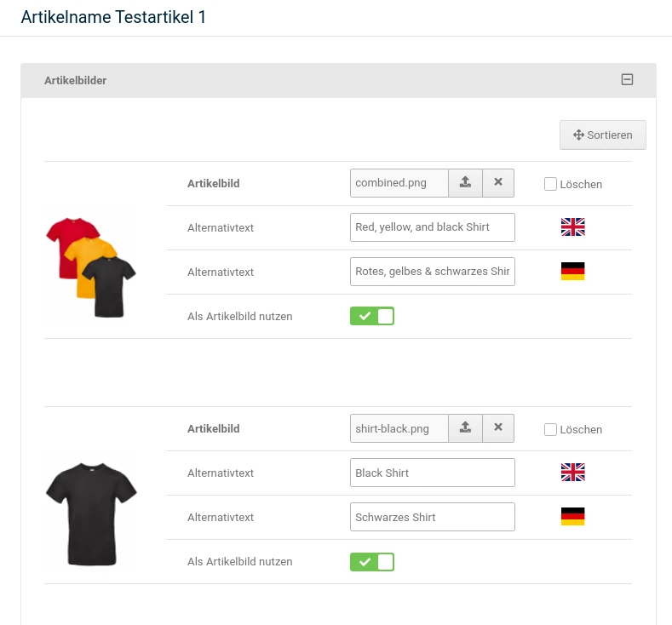Viewport: 672px width, 625px height.
Task: Click the Sortieren button
Action: tap(602, 135)
